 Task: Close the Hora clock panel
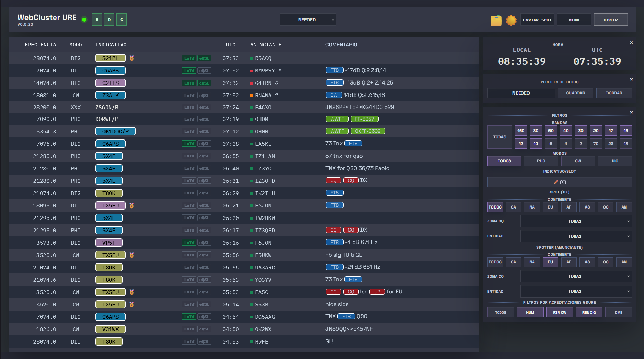(631, 43)
